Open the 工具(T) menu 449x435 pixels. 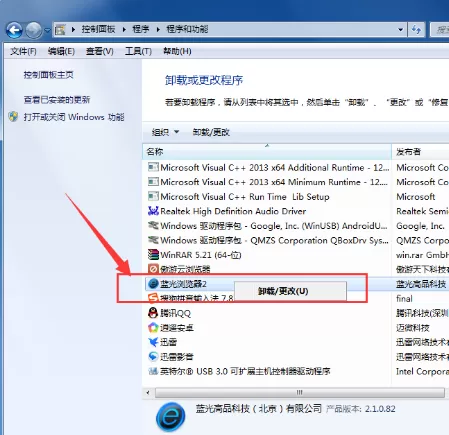(x=138, y=51)
